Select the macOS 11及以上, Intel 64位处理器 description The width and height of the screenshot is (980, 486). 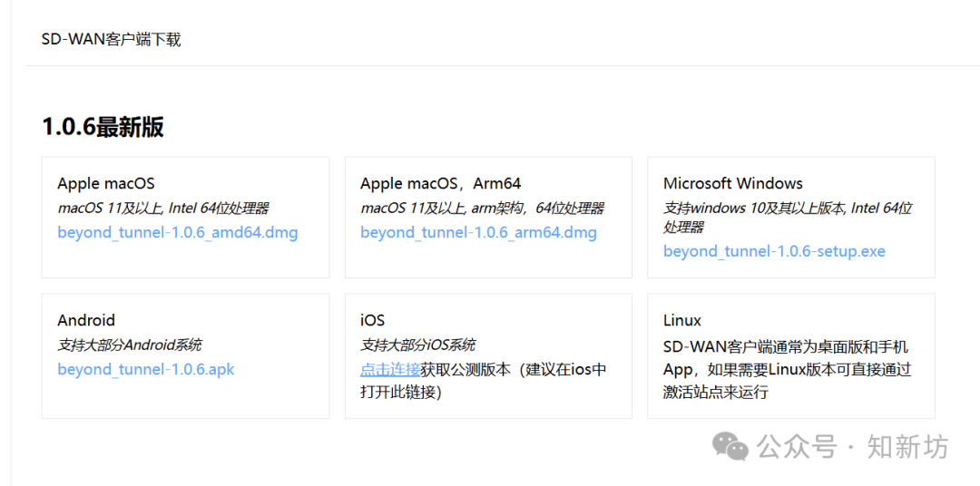coord(163,208)
